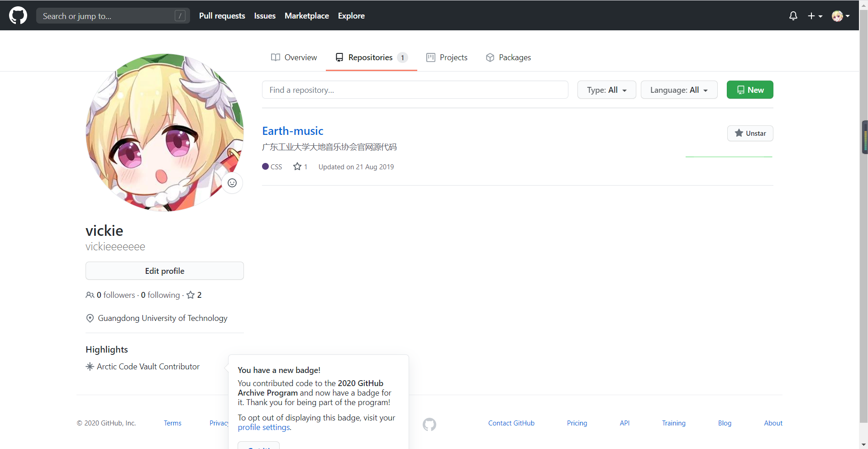Create a new repository with New button
Screen dimensions: 868x449
pos(750,90)
